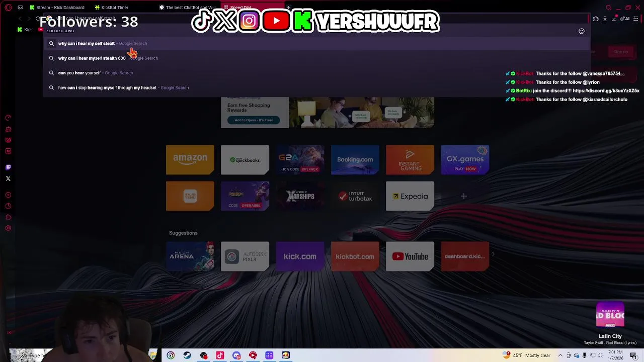The height and width of the screenshot is (362, 644).
Task: Select the Speed Dial tab
Action: click(x=252, y=8)
